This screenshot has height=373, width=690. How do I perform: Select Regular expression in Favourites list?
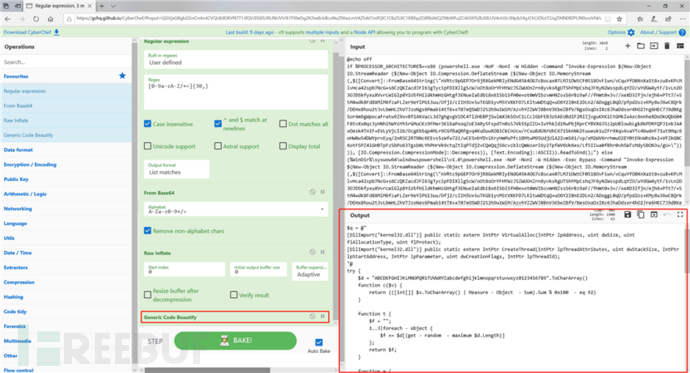tap(66, 91)
